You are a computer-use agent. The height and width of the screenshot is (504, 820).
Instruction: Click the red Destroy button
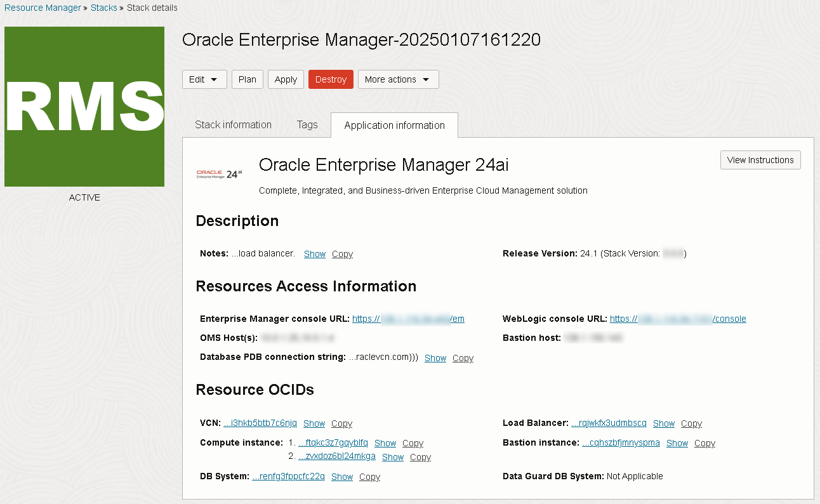point(331,79)
